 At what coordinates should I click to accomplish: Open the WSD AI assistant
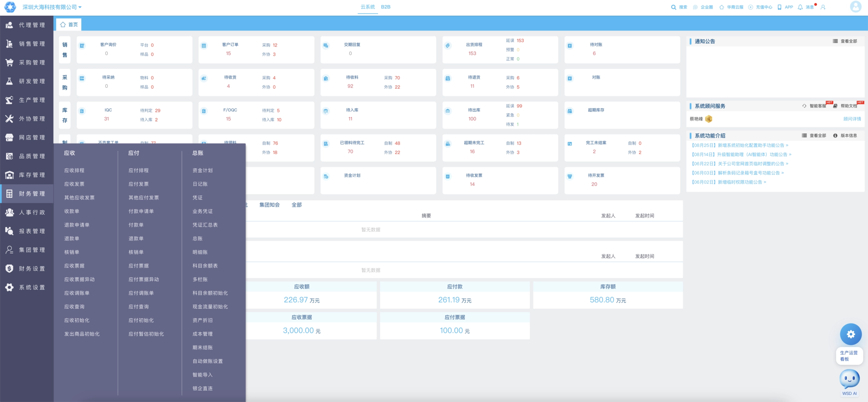[849, 382]
